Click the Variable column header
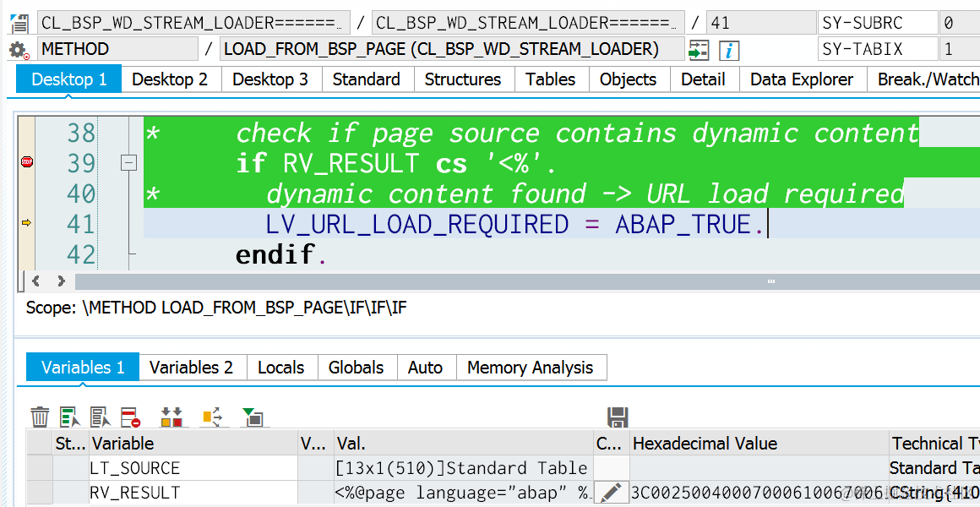 click(193, 444)
